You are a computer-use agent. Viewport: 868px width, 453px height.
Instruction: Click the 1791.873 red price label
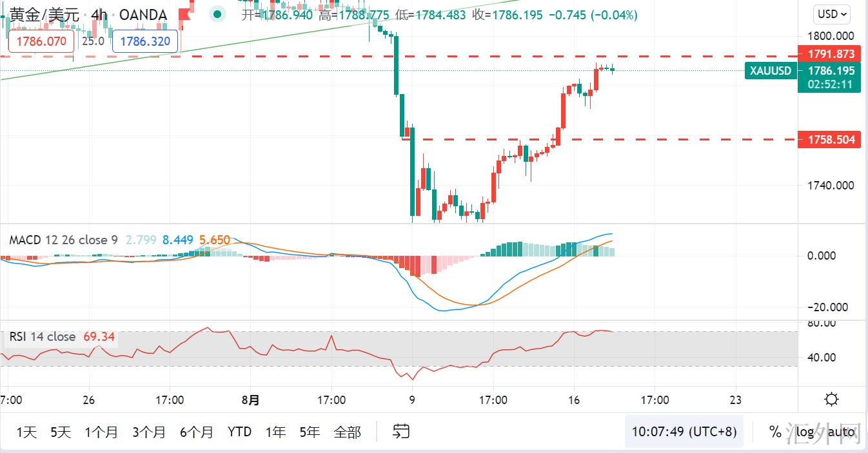(x=830, y=54)
